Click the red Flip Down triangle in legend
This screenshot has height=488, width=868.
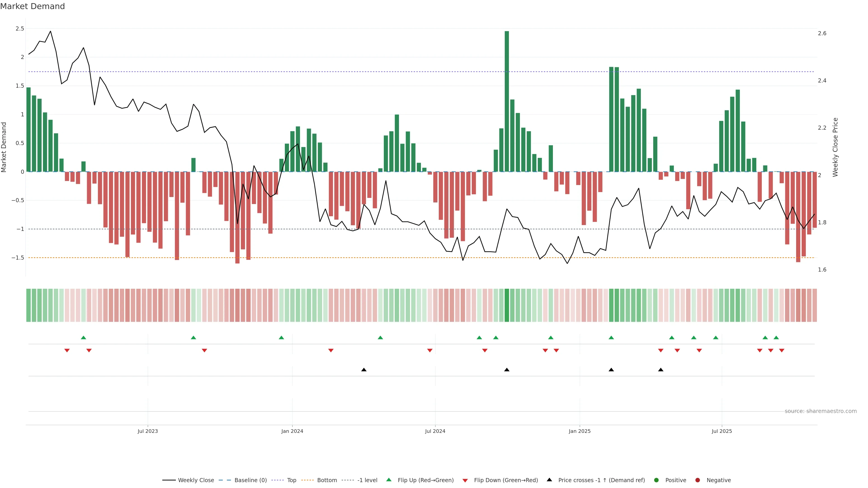465,481
